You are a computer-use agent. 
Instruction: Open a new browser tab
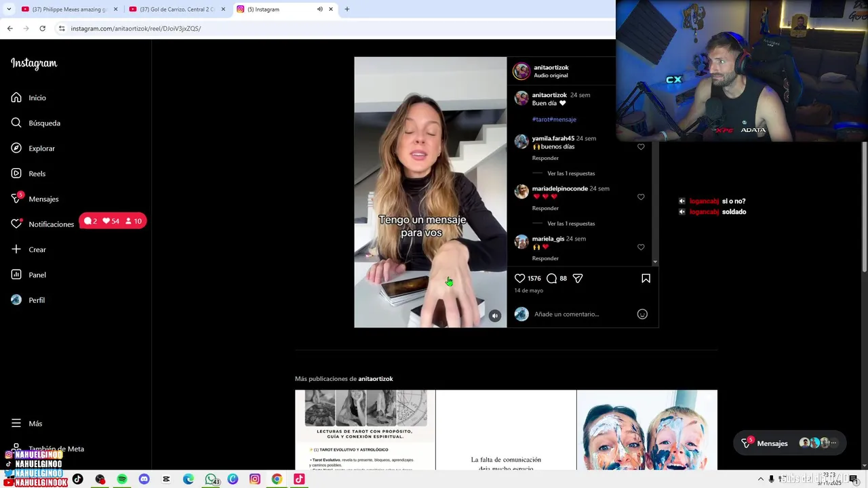pos(347,9)
